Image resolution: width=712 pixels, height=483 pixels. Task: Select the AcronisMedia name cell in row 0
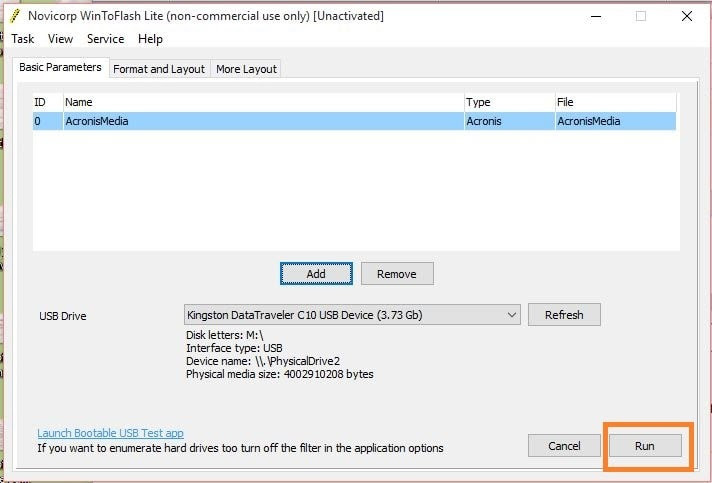point(263,121)
